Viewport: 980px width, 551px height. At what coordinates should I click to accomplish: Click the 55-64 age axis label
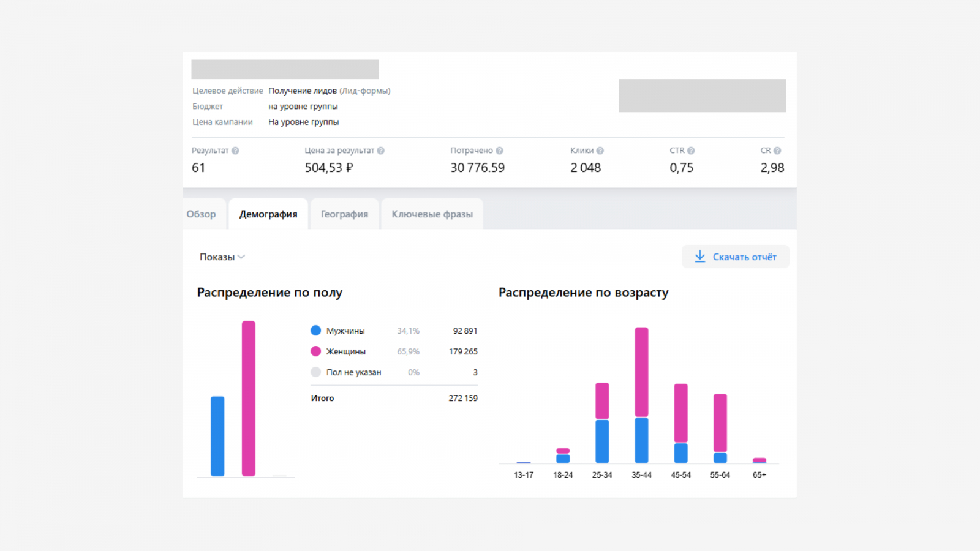(x=720, y=475)
